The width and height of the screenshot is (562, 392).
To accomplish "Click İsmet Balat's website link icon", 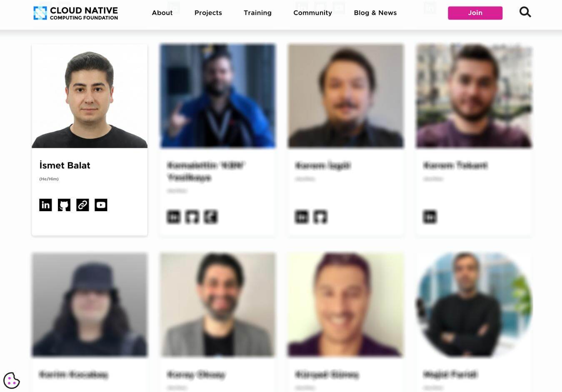I will [82, 205].
